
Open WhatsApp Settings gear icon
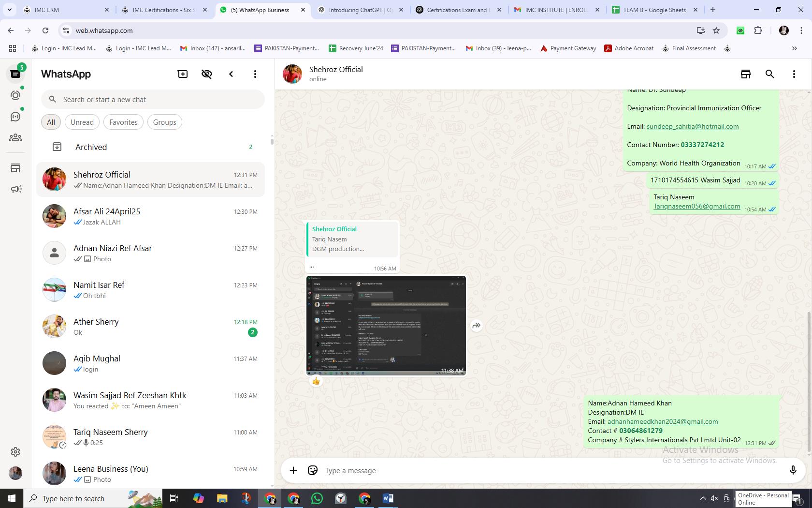15,451
